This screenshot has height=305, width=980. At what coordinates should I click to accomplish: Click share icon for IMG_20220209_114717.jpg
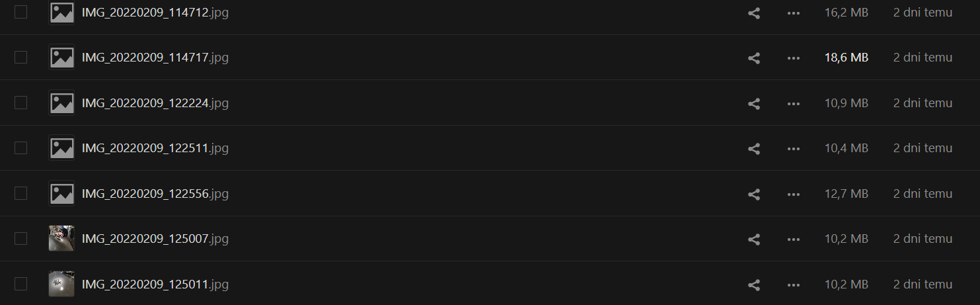point(754,58)
